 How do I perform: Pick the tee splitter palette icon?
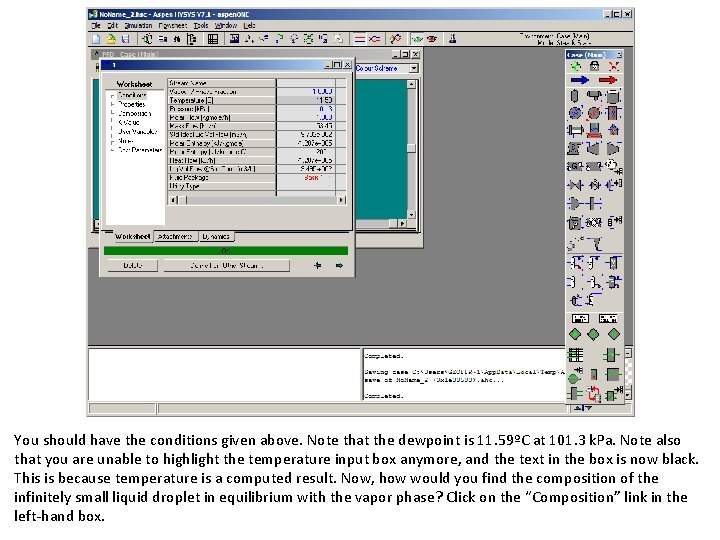coord(594,203)
